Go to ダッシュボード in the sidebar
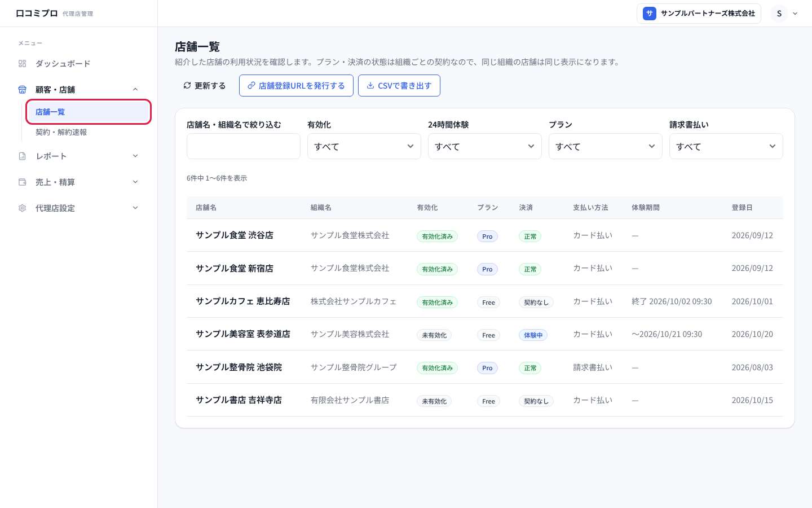This screenshot has height=508, width=812. (x=63, y=64)
